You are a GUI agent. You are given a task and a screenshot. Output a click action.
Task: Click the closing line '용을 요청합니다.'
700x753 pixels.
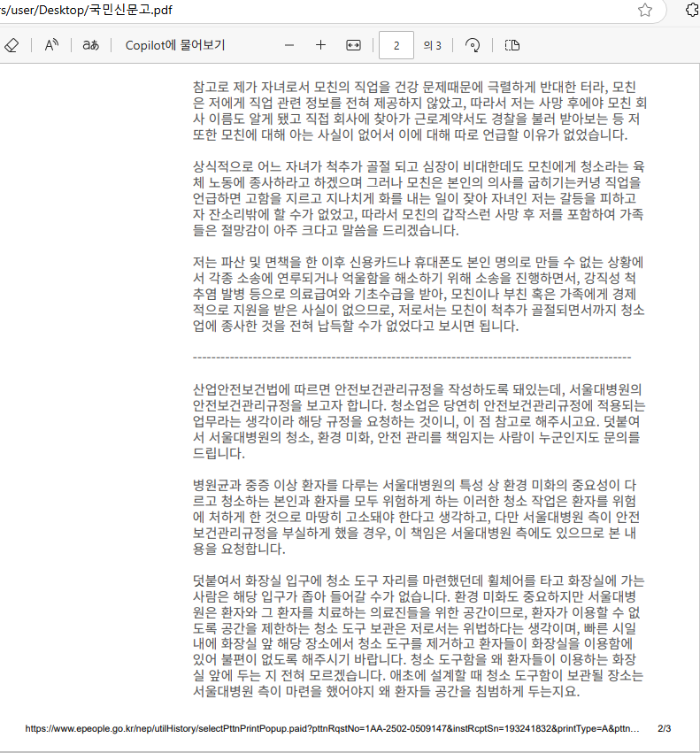pos(239,549)
